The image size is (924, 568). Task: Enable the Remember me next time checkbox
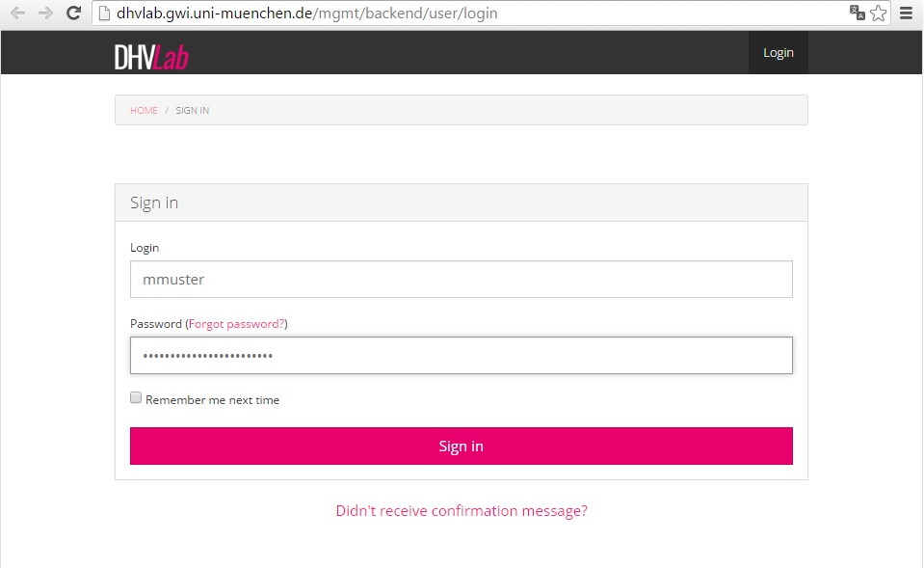pyautogui.click(x=136, y=397)
